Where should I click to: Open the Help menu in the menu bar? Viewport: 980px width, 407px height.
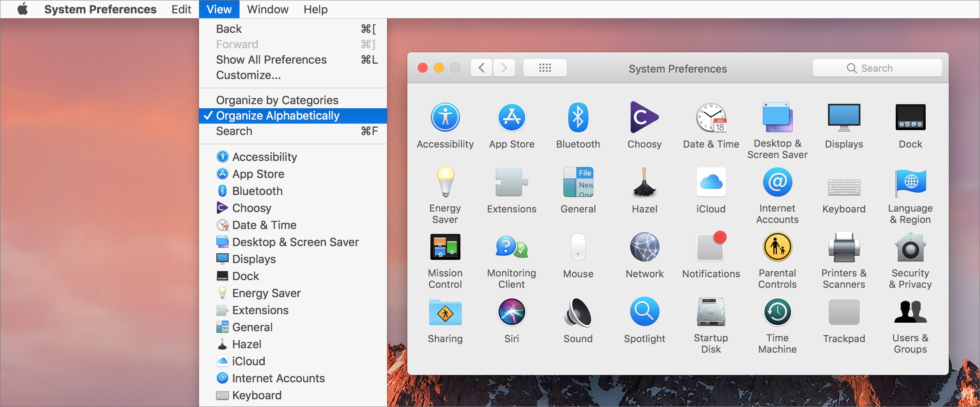coord(315,9)
